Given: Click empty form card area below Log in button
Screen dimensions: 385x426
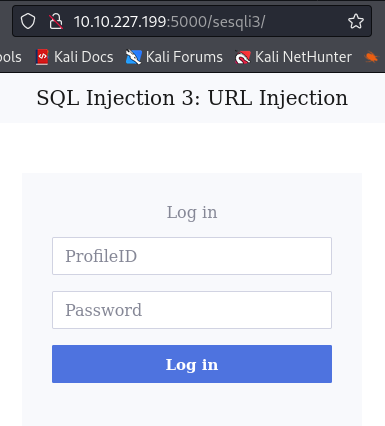Looking at the screenshot, I should (192, 405).
